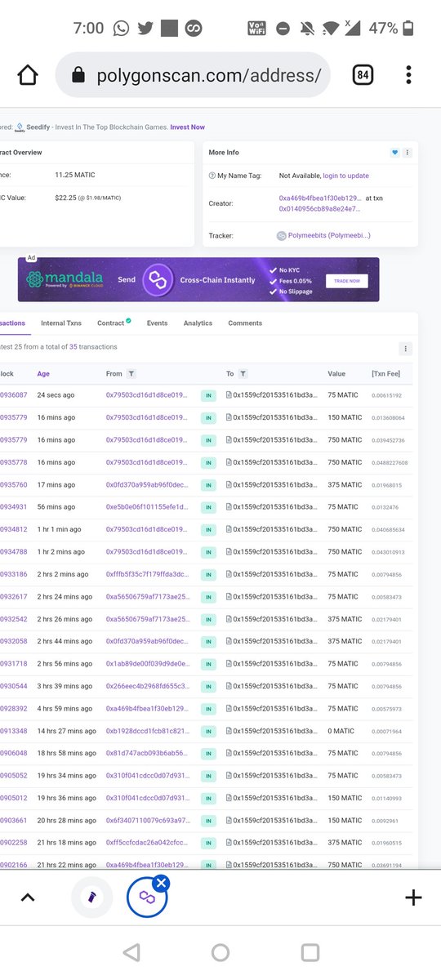Image resolution: width=441 pixels, height=980 pixels.
Task: Tap the Android back navigation button
Action: 131,952
